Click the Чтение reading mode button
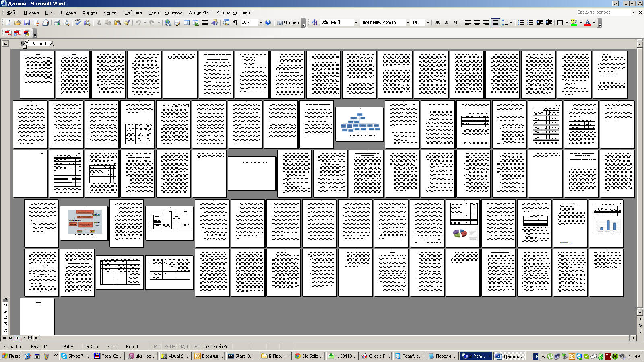Screen dimensions: 644x362 pyautogui.click(x=288, y=23)
